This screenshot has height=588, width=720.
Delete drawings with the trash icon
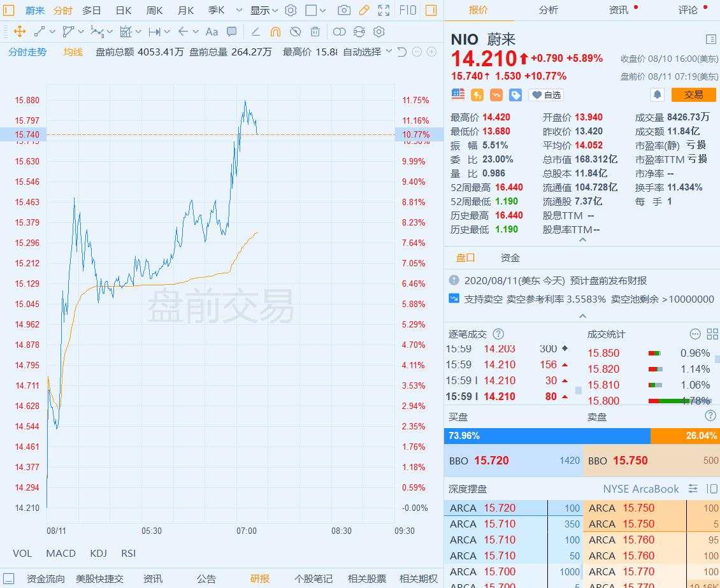(315, 32)
